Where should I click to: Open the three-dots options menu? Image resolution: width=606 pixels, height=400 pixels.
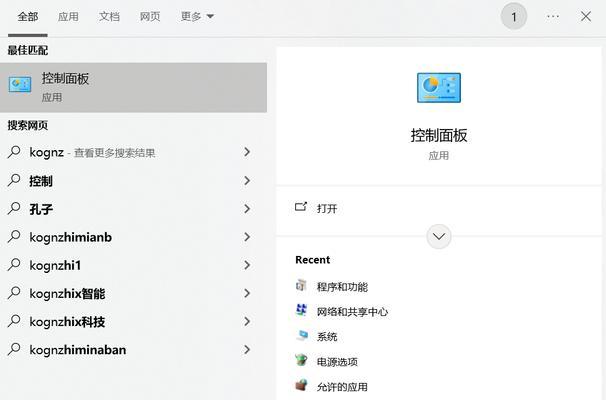[x=553, y=17]
